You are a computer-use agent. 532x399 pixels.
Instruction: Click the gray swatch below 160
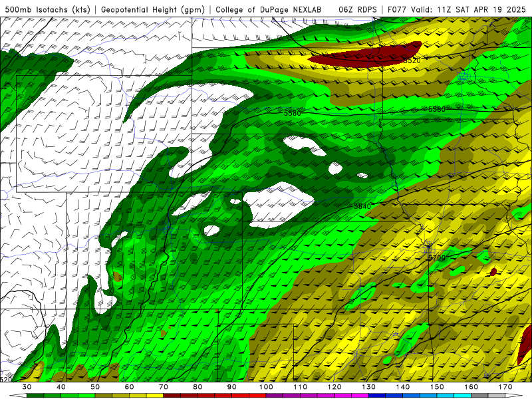pyautogui.click(x=479, y=396)
